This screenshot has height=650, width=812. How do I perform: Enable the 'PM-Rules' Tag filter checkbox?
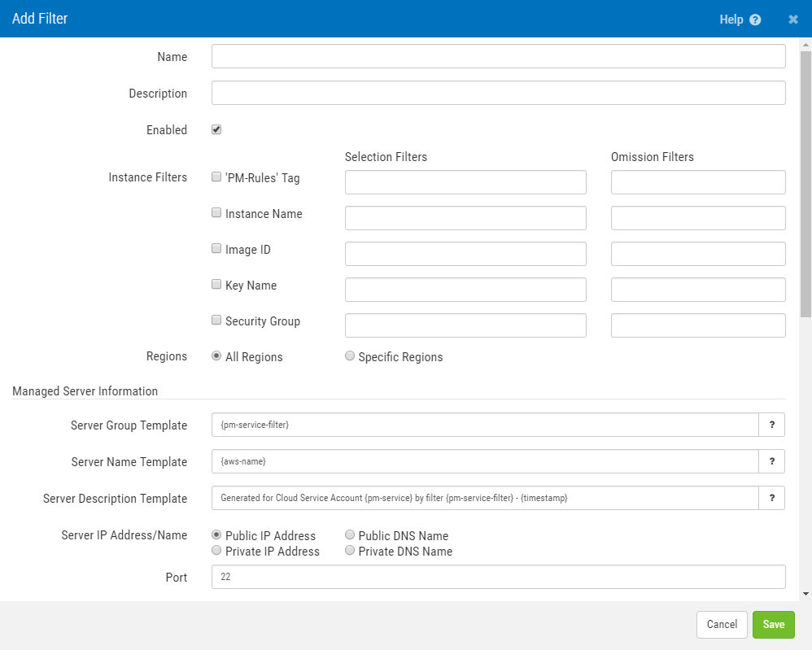(216, 177)
